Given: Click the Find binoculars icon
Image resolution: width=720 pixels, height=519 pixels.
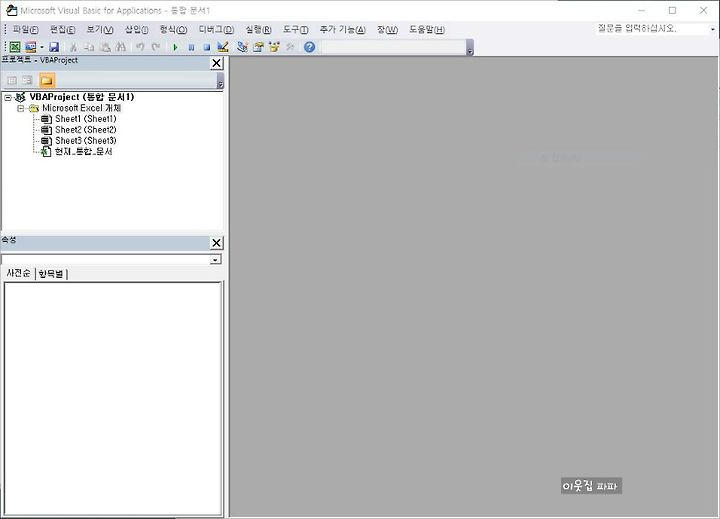Looking at the screenshot, I should (x=121, y=47).
